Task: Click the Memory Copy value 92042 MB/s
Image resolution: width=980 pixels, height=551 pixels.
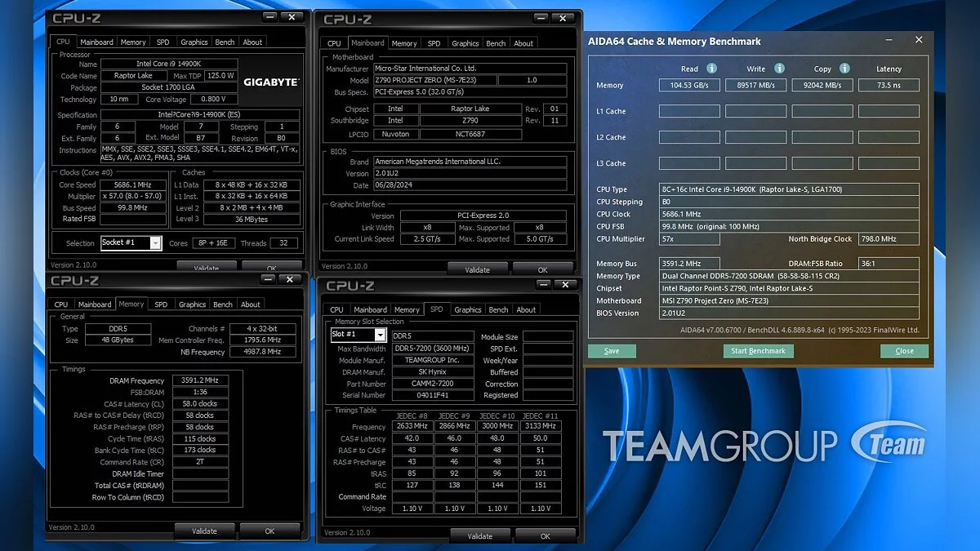Action: [x=822, y=85]
